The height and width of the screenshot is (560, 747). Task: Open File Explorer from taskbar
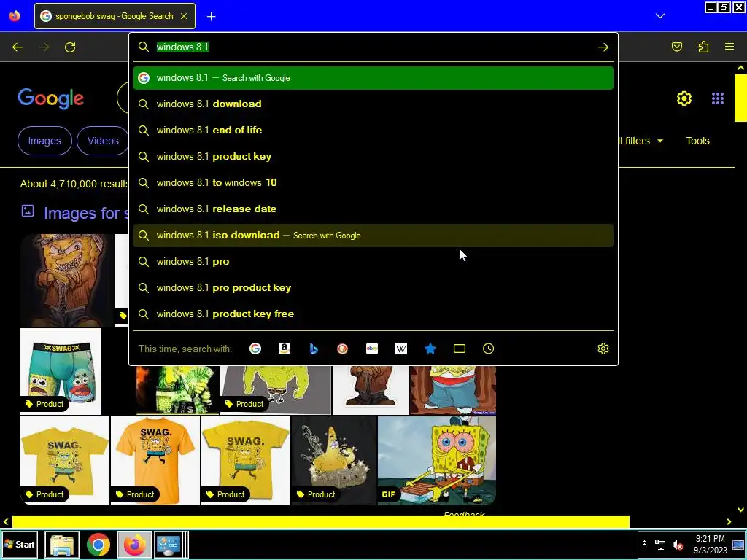(x=62, y=544)
